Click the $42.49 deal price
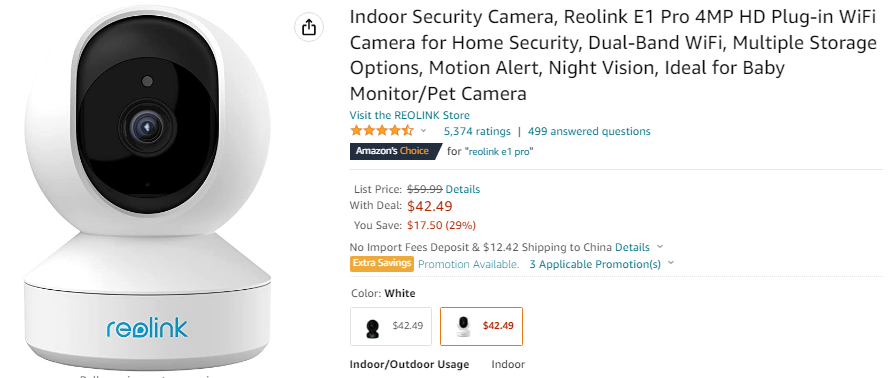The width and height of the screenshot is (890, 378). 430,206
